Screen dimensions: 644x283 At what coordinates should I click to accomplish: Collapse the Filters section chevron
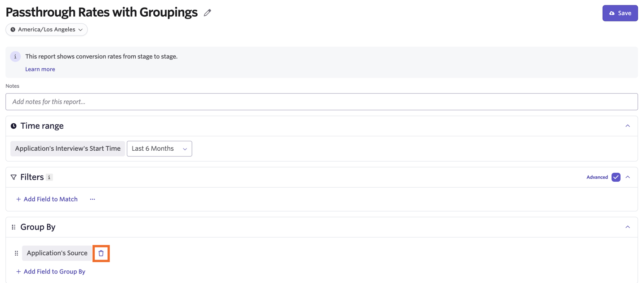[628, 177]
